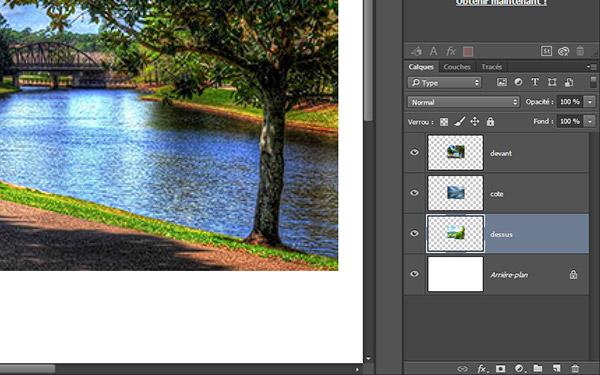Select the Arrière-plan layer thumbnail
The width and height of the screenshot is (600, 375).
[x=455, y=274]
